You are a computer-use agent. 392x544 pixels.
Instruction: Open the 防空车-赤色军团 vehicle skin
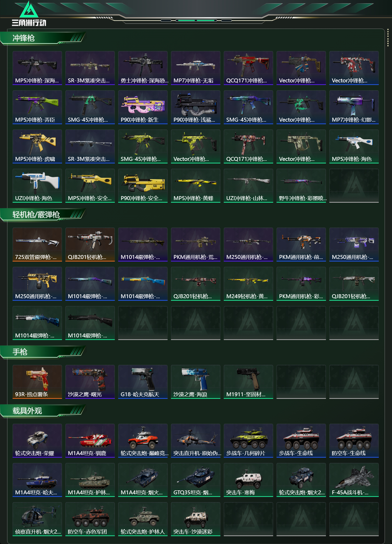90,519
